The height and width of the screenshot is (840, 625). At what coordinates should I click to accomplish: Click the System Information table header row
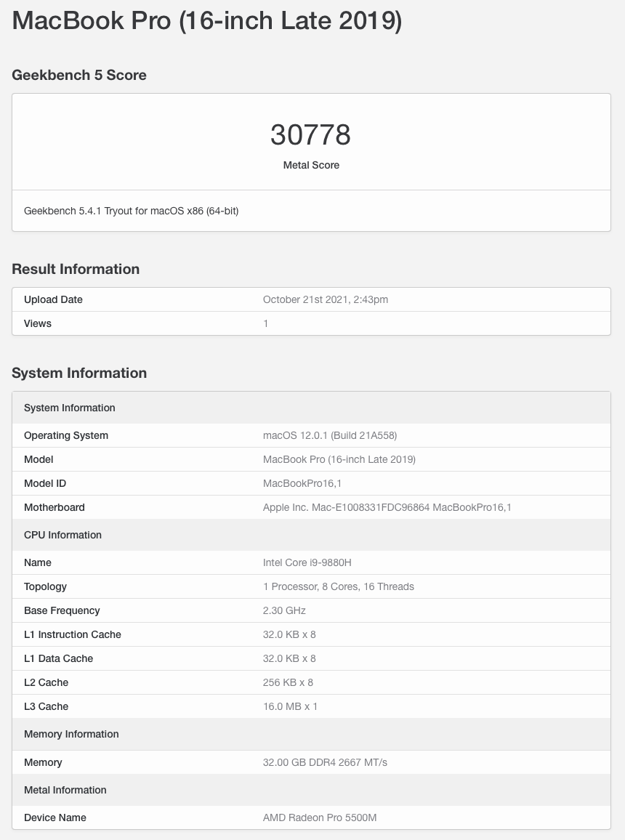(311, 408)
